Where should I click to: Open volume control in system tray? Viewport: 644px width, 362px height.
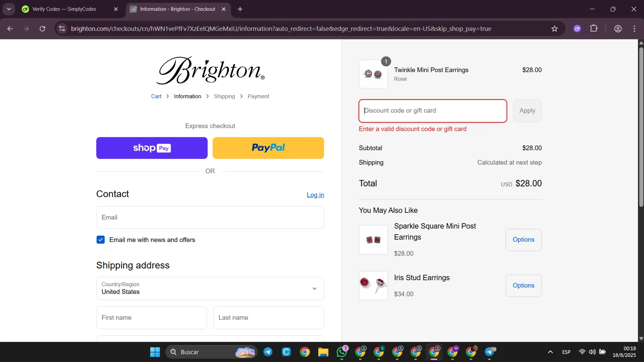(592, 352)
